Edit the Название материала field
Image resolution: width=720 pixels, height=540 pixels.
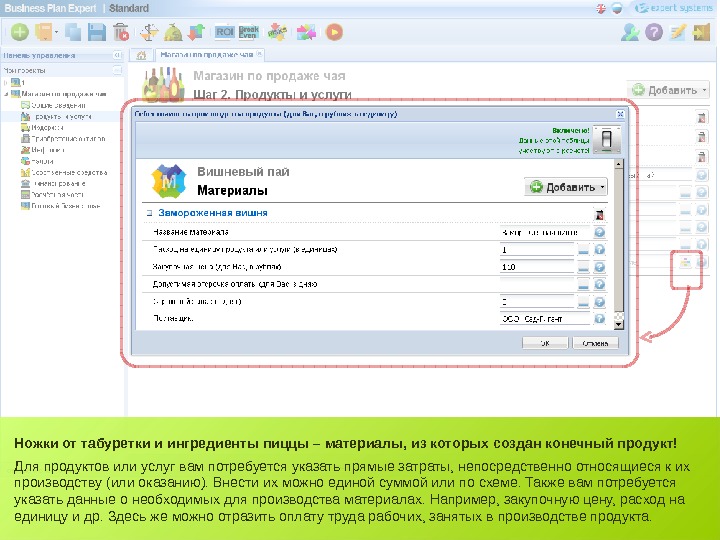(x=545, y=232)
